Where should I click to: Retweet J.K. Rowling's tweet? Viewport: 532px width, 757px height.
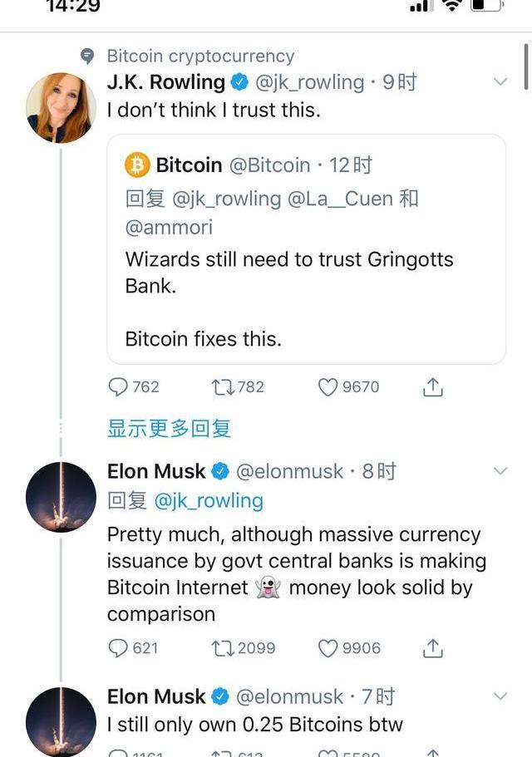(237, 386)
